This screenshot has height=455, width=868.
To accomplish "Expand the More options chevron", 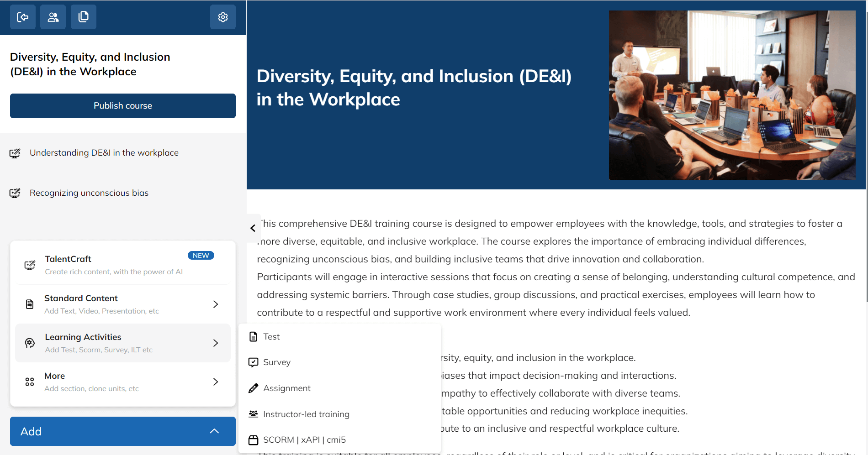I will (216, 382).
